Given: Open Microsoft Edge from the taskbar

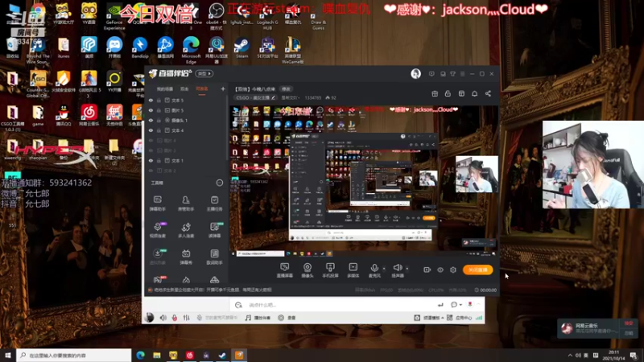Looking at the screenshot, I should (140, 356).
